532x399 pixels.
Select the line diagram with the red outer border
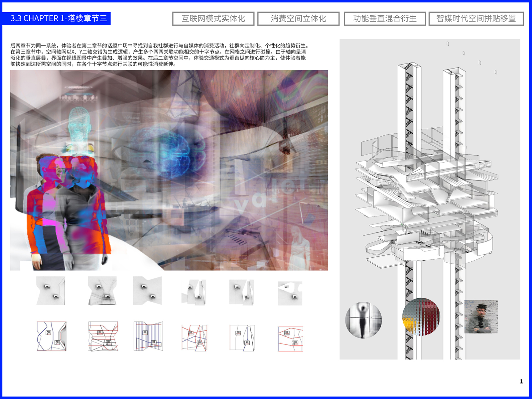291,339
